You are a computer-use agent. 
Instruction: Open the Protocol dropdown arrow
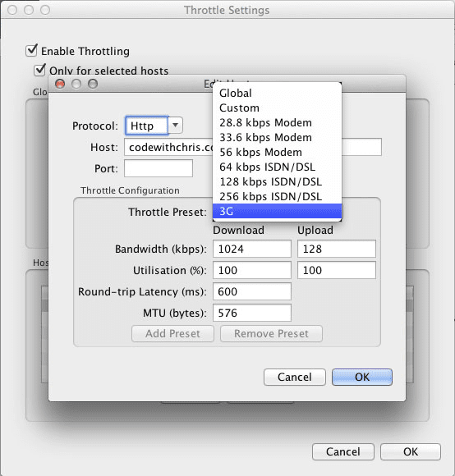(x=175, y=126)
